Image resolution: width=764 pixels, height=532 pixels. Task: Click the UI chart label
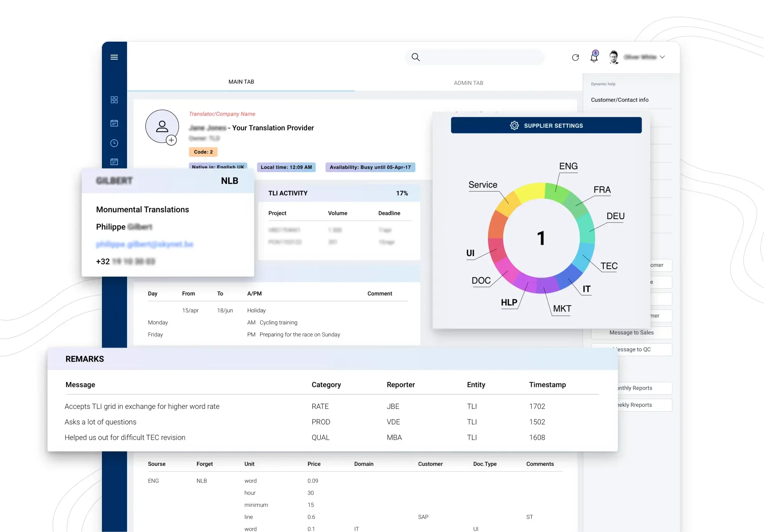tap(470, 253)
